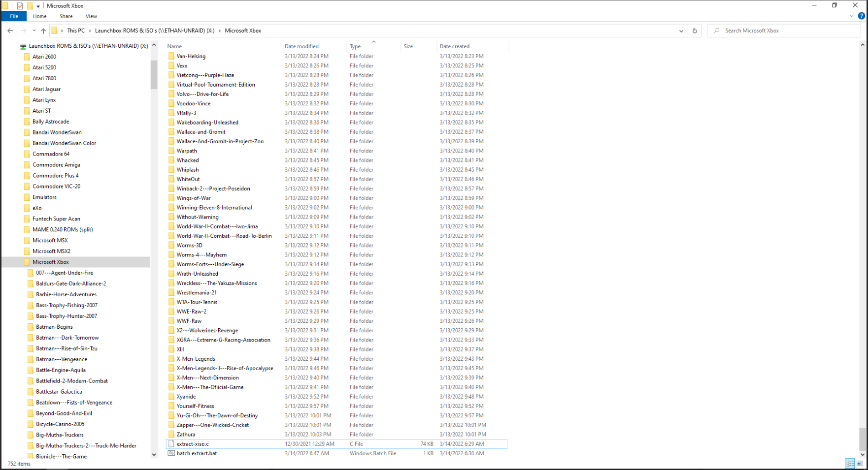Screen dimensions: 868x470
Task: Refresh the Microsoft Xbox folder view
Action: coord(695,31)
